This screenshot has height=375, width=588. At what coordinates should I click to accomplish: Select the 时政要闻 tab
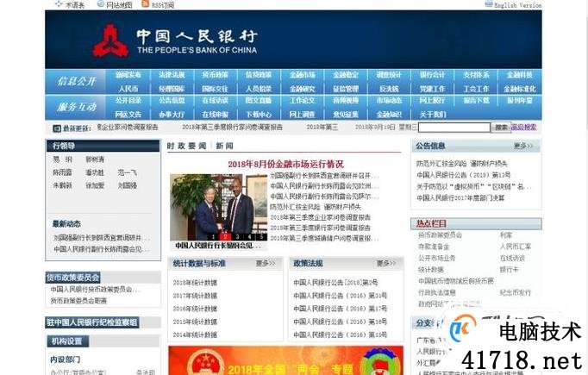pyautogui.click(x=187, y=146)
